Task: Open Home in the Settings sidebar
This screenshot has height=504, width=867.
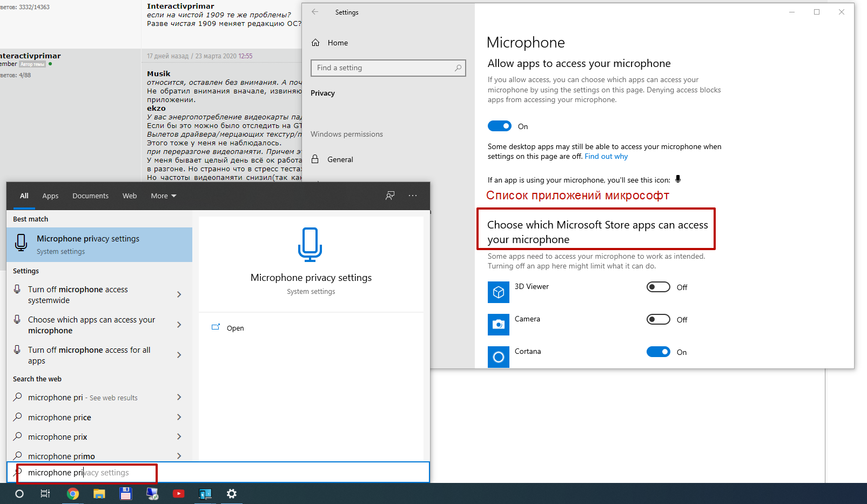Action: pyautogui.click(x=338, y=43)
